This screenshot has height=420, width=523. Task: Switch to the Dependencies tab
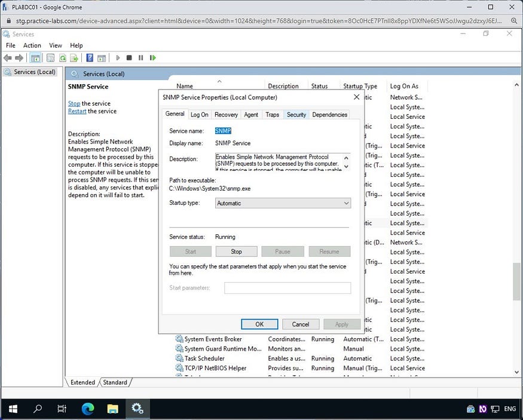329,115
